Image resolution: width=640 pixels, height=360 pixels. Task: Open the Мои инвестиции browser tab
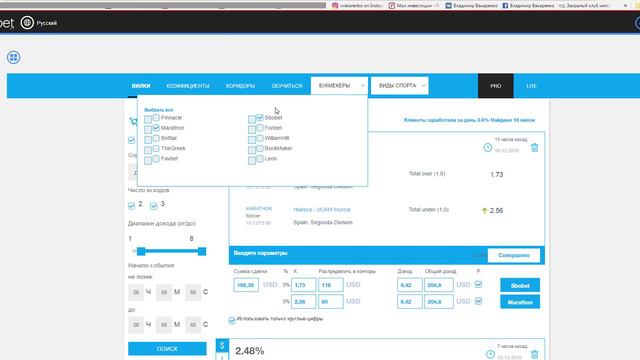[x=413, y=6]
